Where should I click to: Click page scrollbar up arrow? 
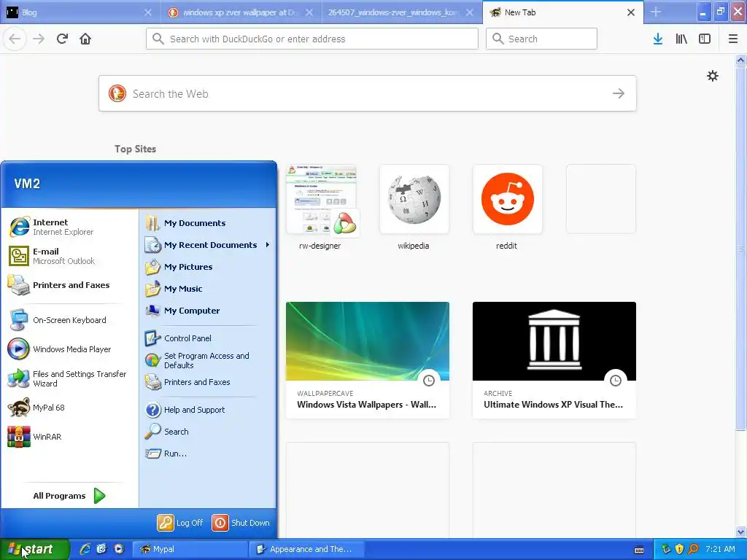[x=740, y=60]
